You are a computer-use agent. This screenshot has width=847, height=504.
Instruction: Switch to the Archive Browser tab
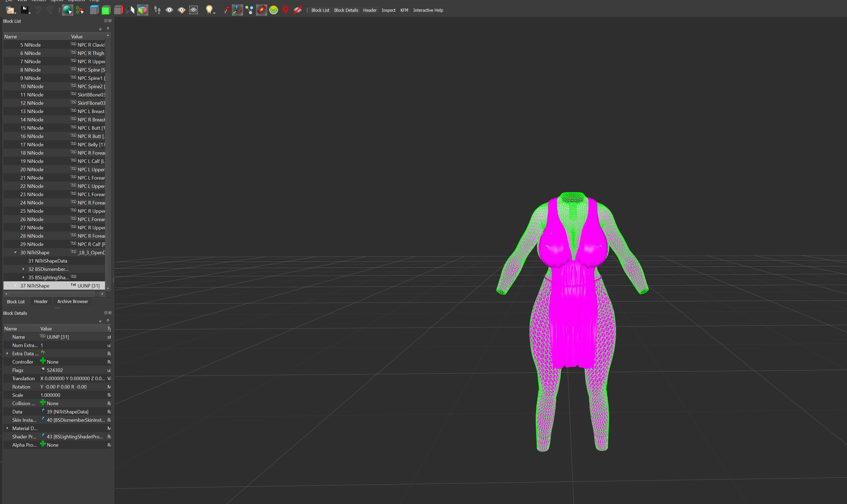pos(72,301)
